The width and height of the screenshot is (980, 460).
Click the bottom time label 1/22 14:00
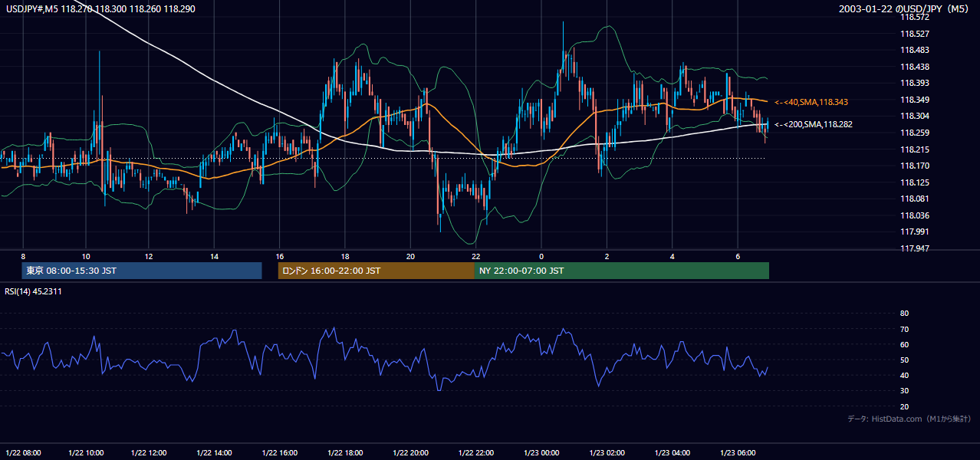215,452
